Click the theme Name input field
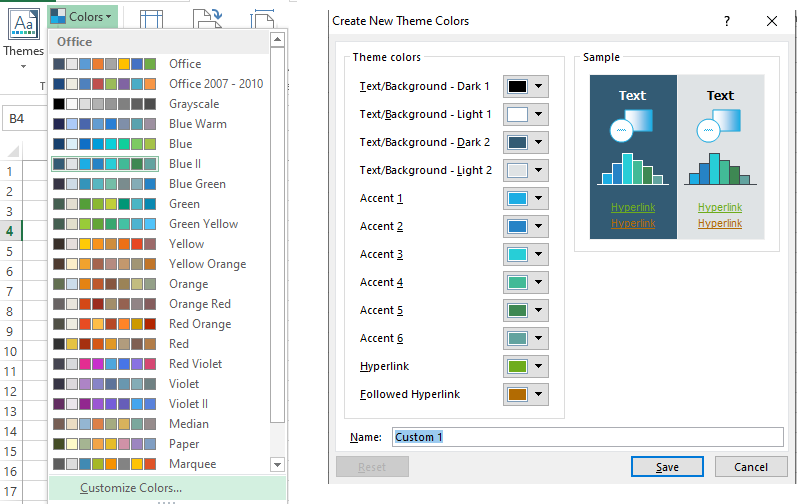This screenshot has width=799, height=504. pyautogui.click(x=587, y=437)
